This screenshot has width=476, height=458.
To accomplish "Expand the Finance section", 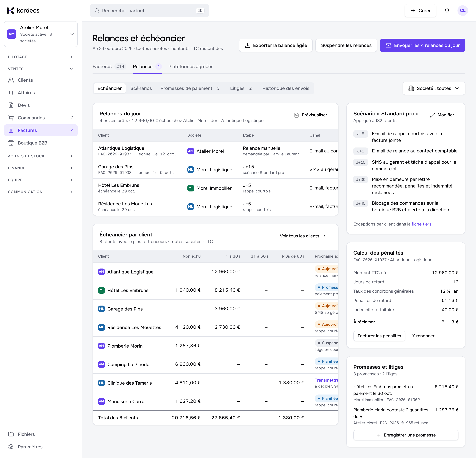I will [x=41, y=168].
